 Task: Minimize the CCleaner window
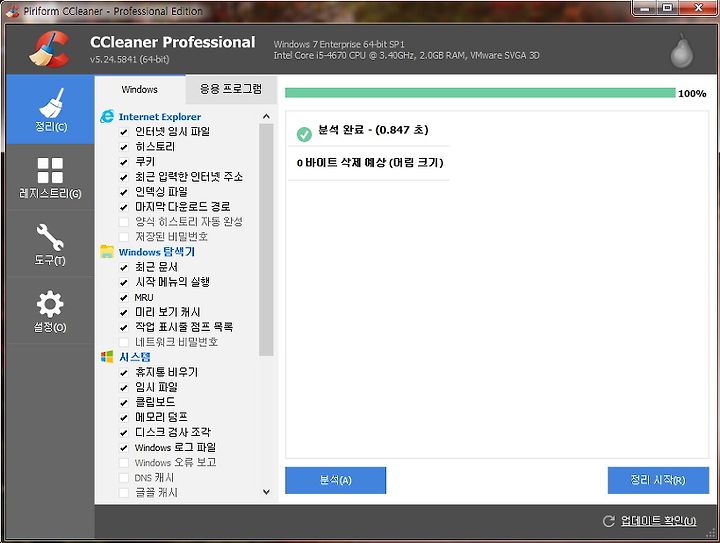click(x=645, y=8)
